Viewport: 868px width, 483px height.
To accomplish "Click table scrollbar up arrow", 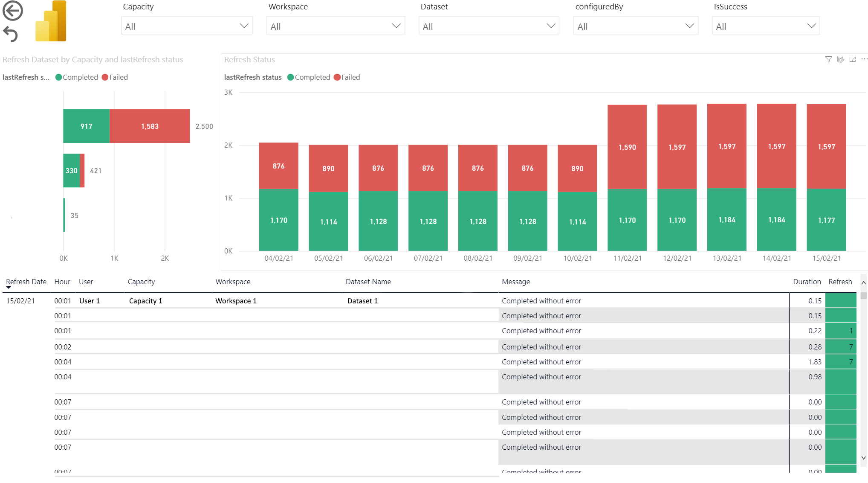I will coord(863,282).
